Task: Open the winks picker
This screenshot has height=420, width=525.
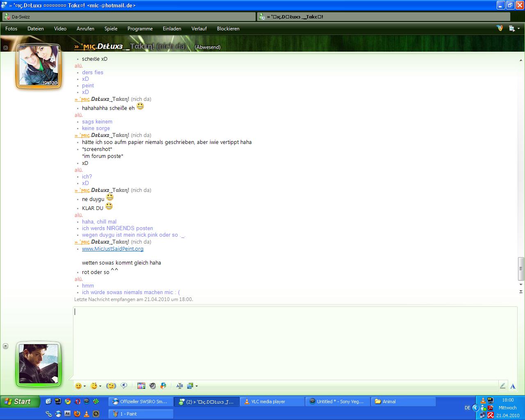Action: pos(94,386)
